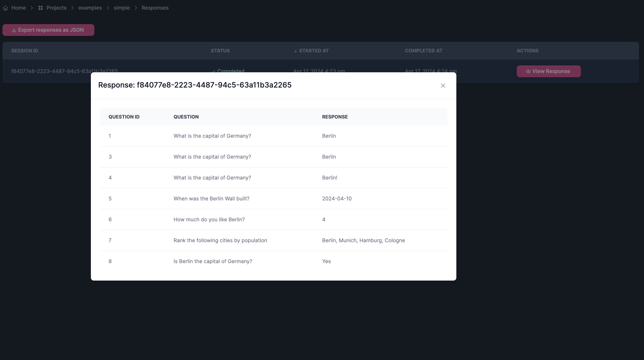Select question ID 3 cell

coord(110,157)
